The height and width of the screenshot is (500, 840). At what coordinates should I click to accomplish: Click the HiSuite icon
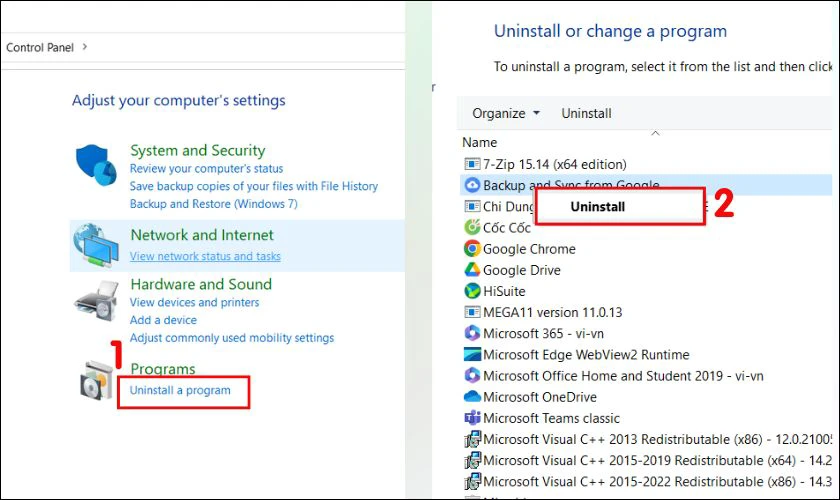[x=472, y=291]
